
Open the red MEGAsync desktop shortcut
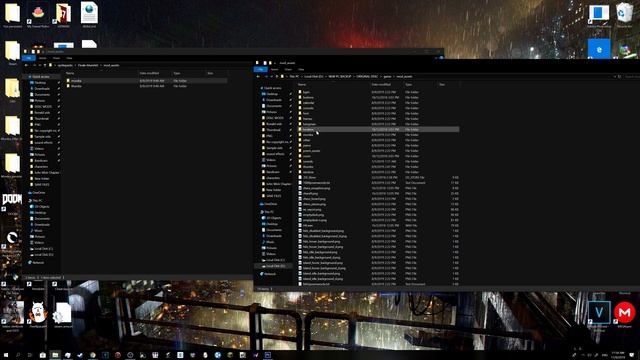pyautogui.click(x=624, y=313)
